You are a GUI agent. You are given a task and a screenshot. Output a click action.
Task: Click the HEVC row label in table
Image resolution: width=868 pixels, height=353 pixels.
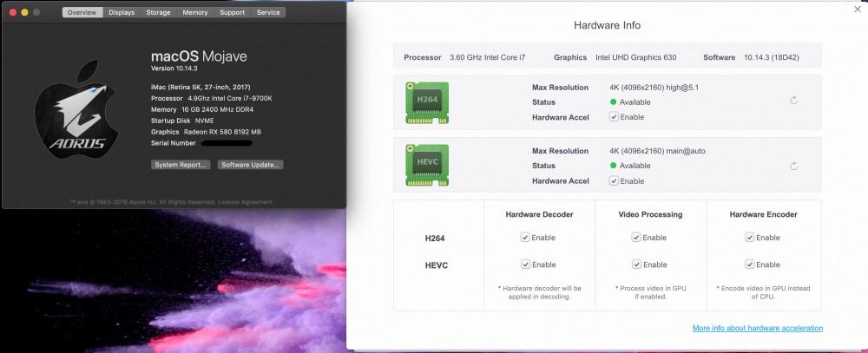pyautogui.click(x=437, y=265)
